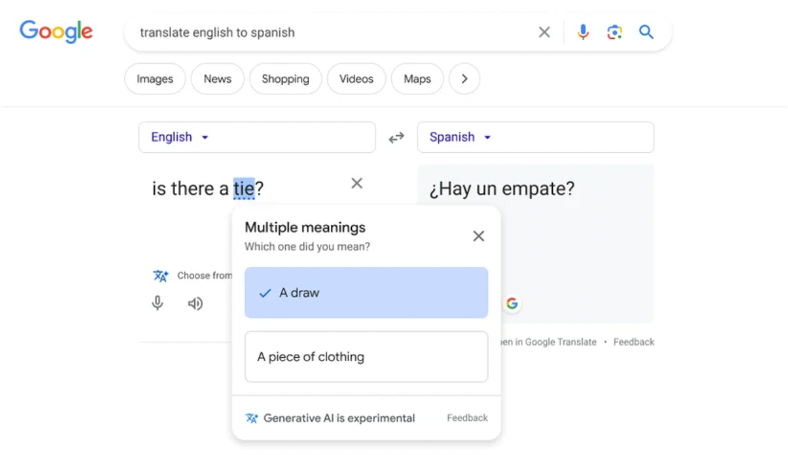Viewport: 788px width, 458px height.
Task: Click Feedback in the Multiple meanings popup footer
Action: click(467, 418)
